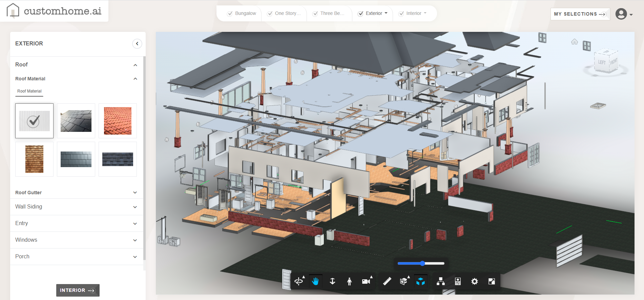Click the MY SELECTIONS button

click(580, 14)
